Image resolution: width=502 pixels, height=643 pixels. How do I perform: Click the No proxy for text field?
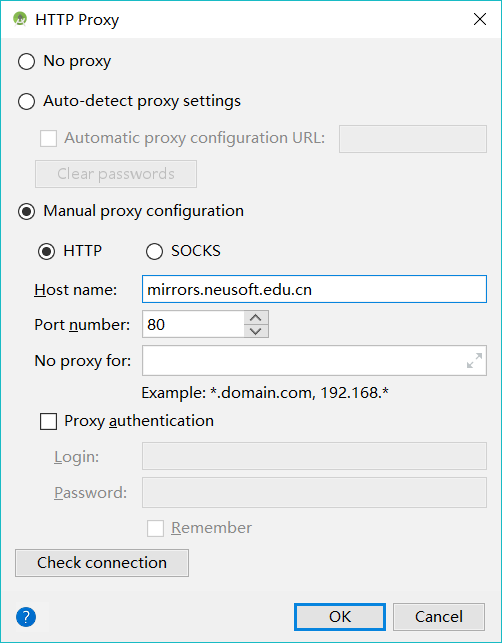pos(314,360)
